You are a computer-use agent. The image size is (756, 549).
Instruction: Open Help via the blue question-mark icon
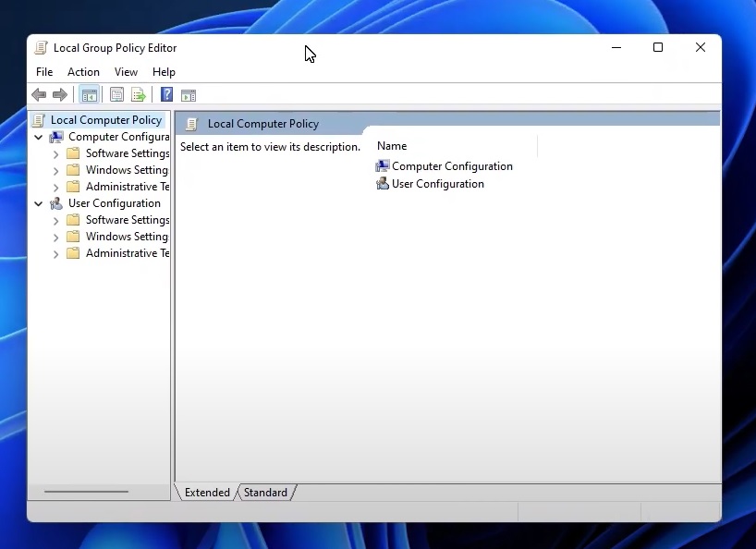click(x=166, y=94)
